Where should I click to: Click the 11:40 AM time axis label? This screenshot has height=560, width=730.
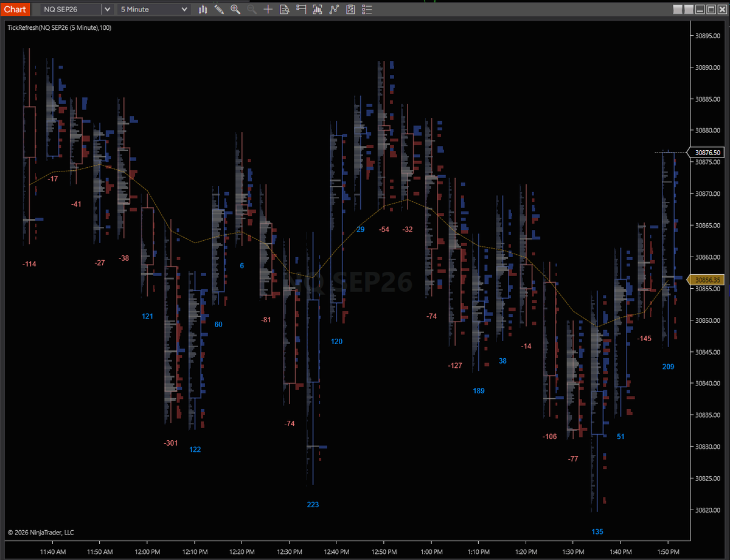coord(53,551)
